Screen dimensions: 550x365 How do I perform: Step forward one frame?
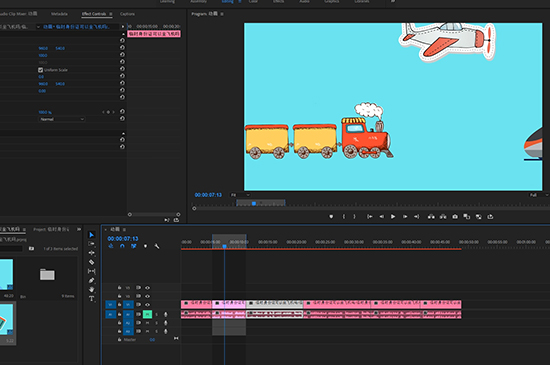[x=405, y=217]
